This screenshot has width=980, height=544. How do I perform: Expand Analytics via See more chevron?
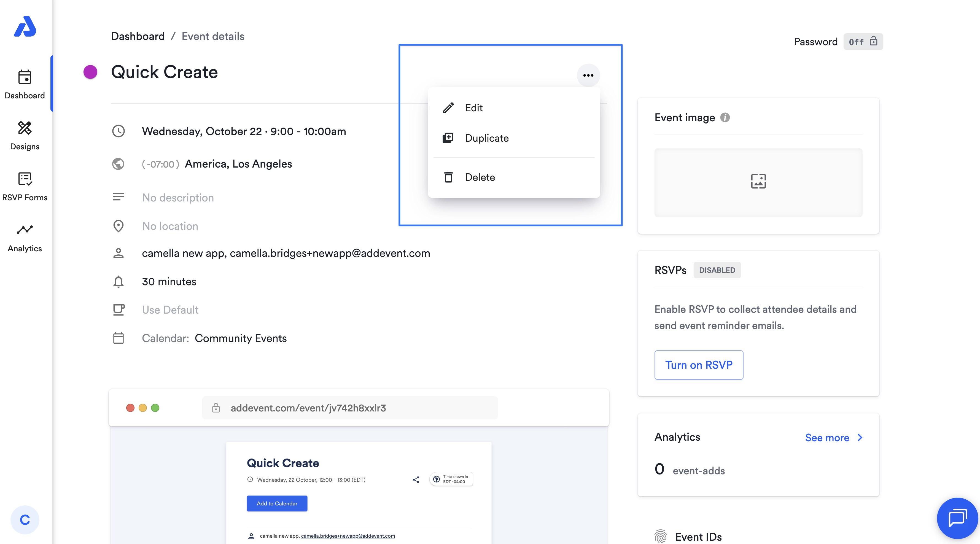point(860,437)
